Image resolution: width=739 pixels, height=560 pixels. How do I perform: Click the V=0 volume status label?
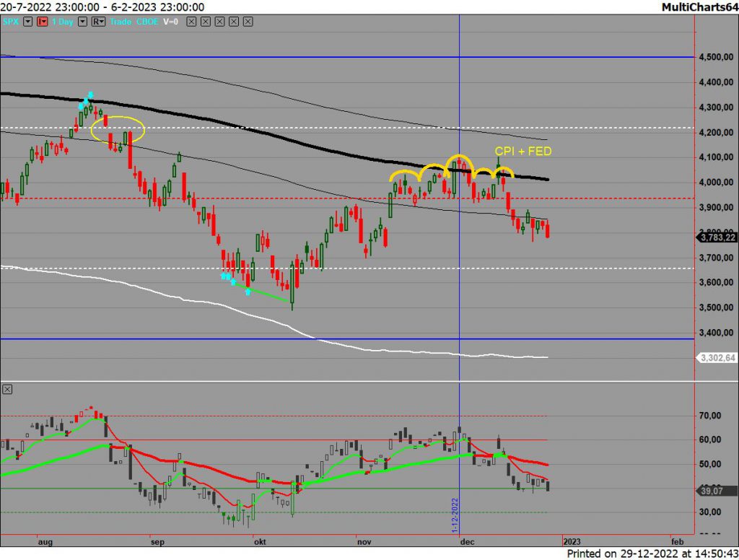[x=171, y=22]
